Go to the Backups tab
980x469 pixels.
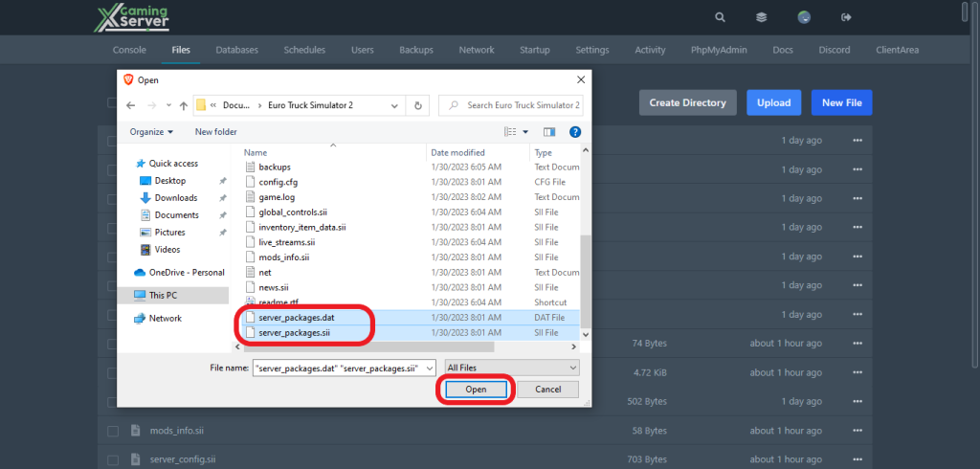[416, 50]
